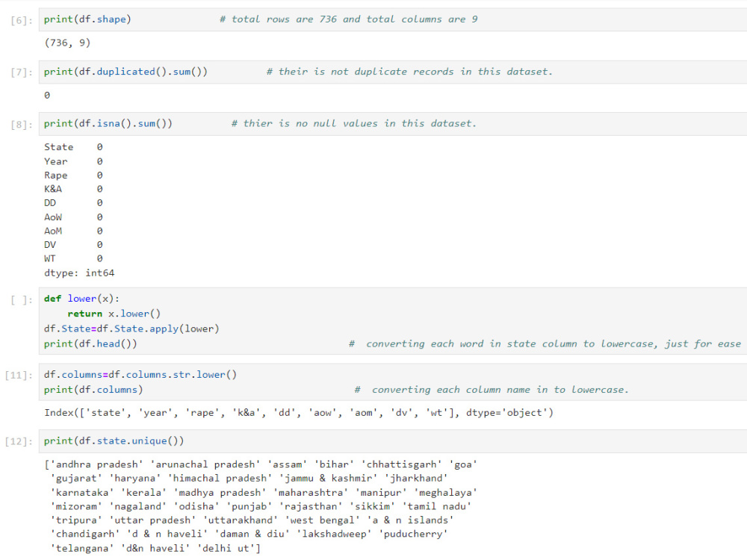Click 'andhra pradesh' in unique states output
This screenshot has height=560, width=747.
(96, 464)
